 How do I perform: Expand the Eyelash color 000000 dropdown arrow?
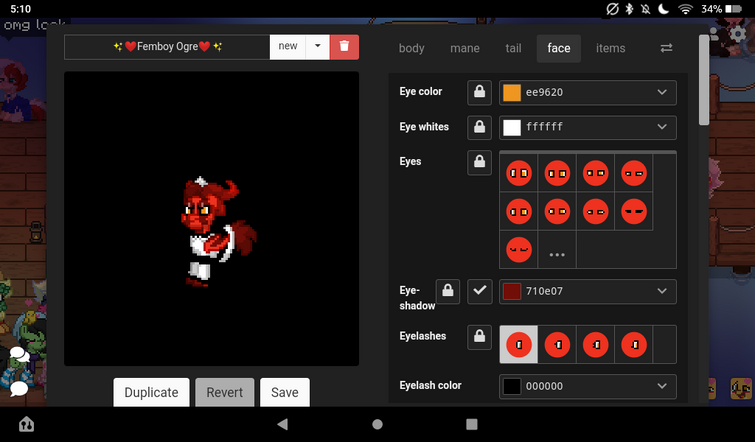click(x=662, y=386)
